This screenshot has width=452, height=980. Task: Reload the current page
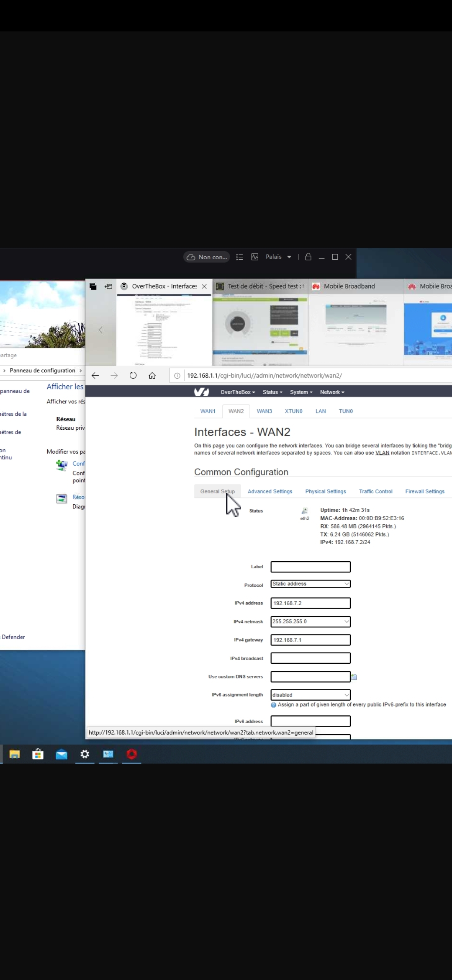[x=133, y=375]
